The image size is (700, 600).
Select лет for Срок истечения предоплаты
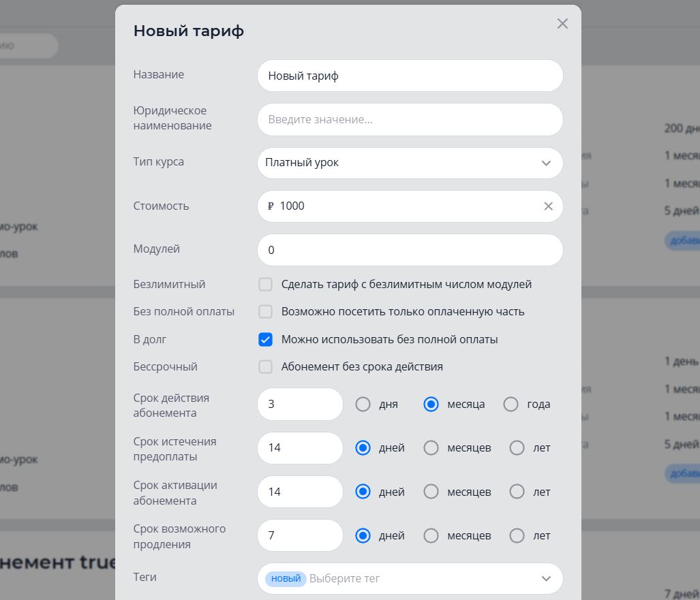(517, 448)
